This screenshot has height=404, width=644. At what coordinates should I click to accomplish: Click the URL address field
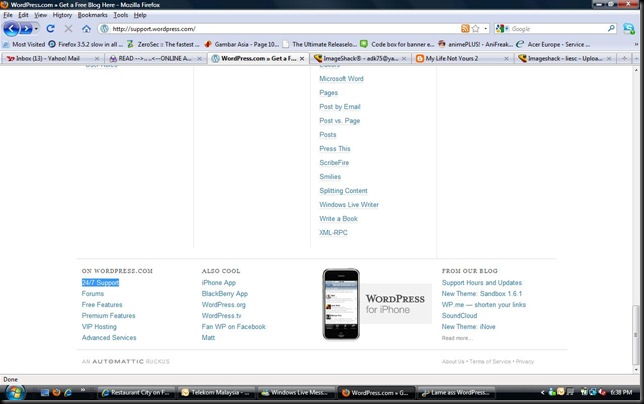click(x=284, y=29)
